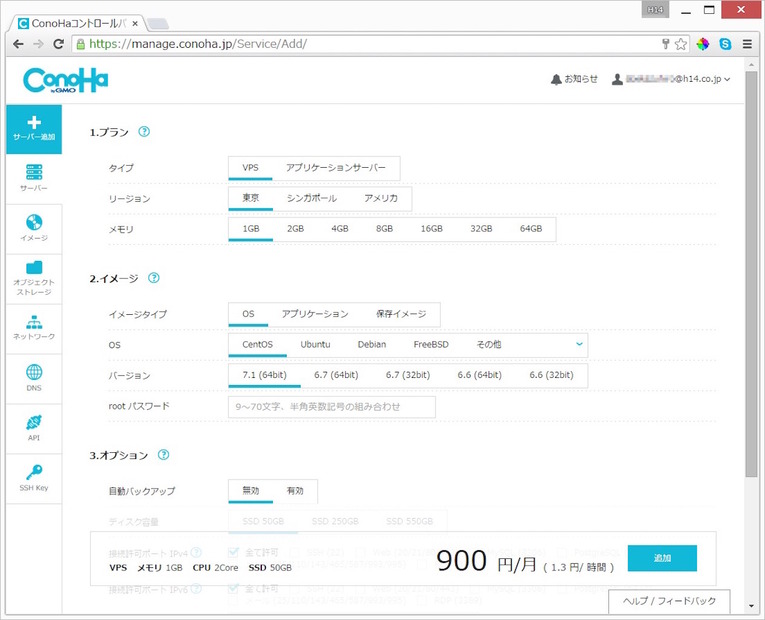Click the お知らせ bell icon

coord(556,80)
